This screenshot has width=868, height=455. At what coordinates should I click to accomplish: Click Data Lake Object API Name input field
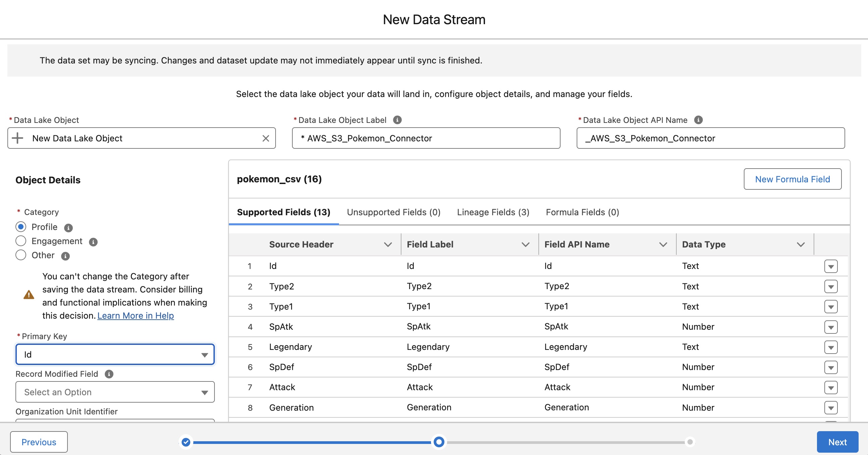710,138
